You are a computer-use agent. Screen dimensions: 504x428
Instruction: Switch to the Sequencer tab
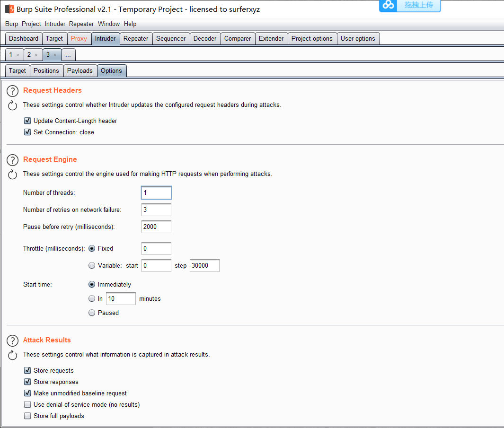(171, 39)
